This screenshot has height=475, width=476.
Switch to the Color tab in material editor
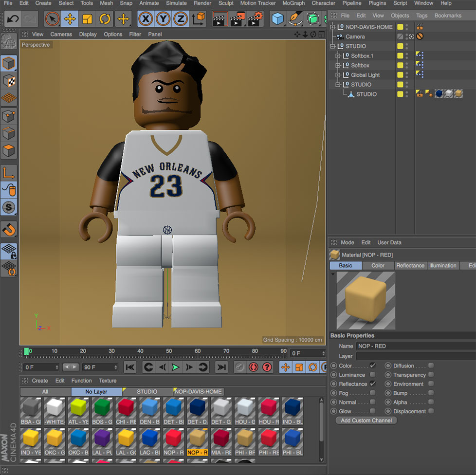click(x=378, y=265)
